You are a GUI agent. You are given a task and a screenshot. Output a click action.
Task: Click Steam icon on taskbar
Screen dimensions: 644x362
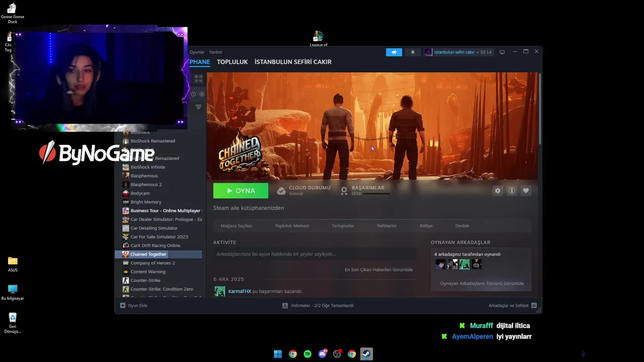point(367,354)
